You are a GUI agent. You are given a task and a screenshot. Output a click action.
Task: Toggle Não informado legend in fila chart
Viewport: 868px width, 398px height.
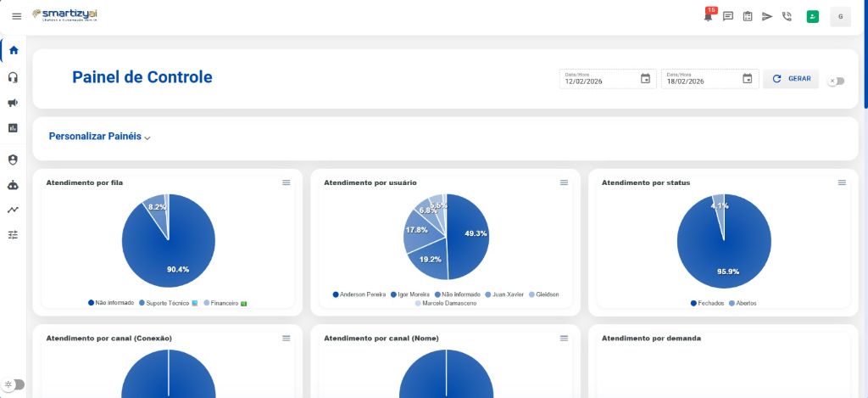(x=111, y=303)
